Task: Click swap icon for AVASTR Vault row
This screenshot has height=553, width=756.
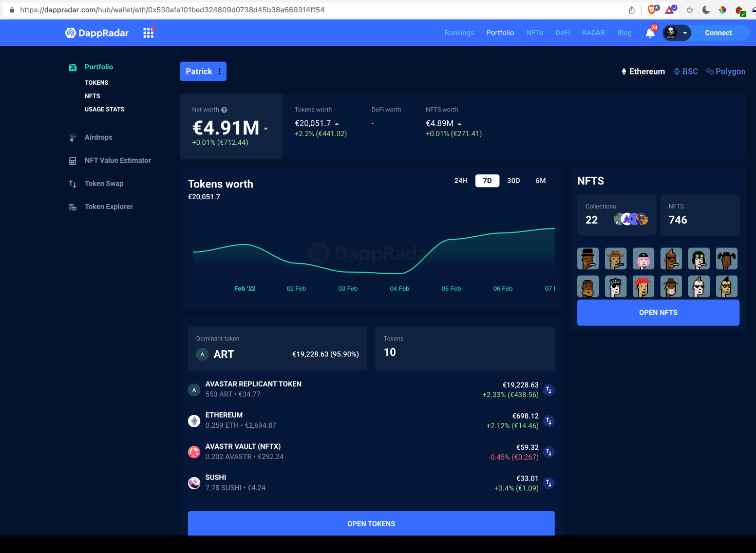Action: [549, 452]
